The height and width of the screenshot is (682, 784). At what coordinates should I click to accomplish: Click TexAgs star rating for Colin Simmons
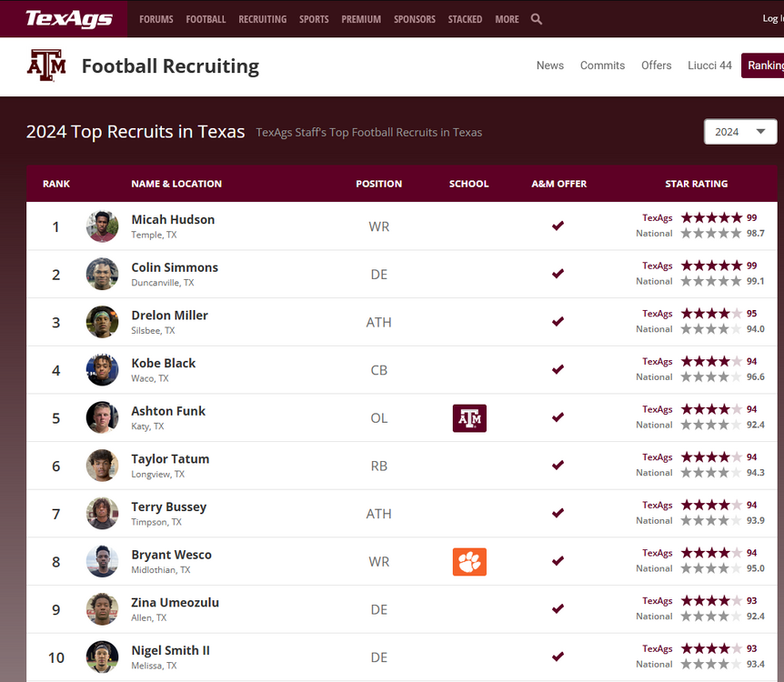[711, 266]
